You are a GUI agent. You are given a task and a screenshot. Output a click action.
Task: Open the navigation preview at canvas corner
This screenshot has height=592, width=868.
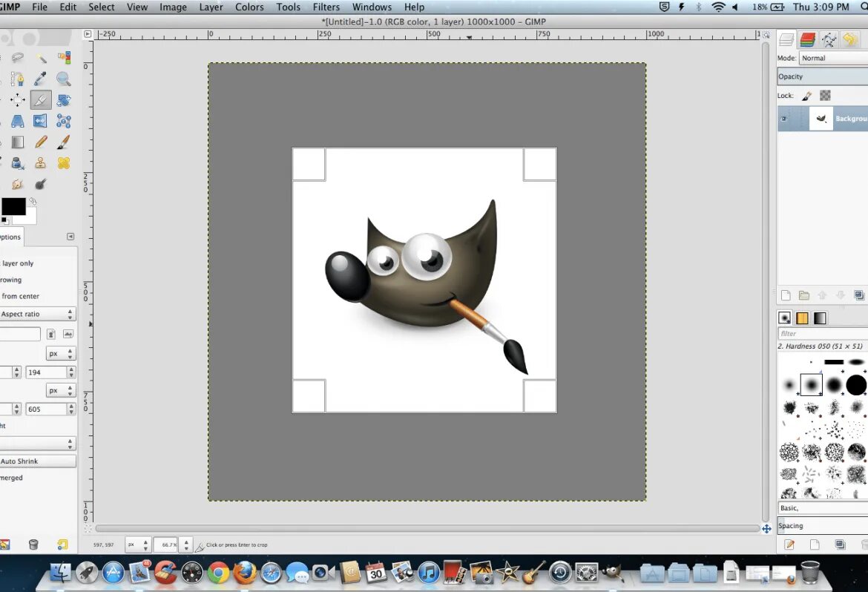766,529
